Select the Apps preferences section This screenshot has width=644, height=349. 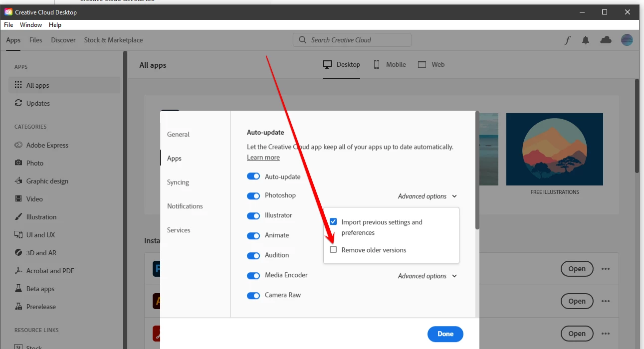174,158
